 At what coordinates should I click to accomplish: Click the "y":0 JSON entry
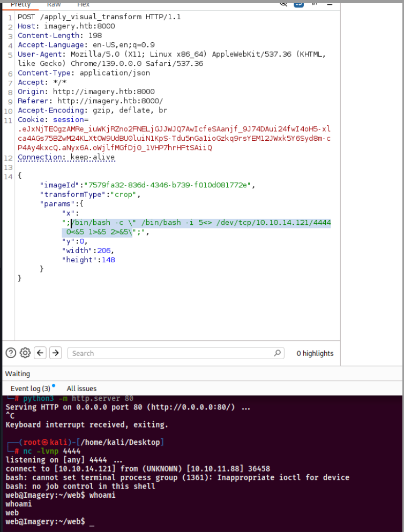click(x=75, y=241)
